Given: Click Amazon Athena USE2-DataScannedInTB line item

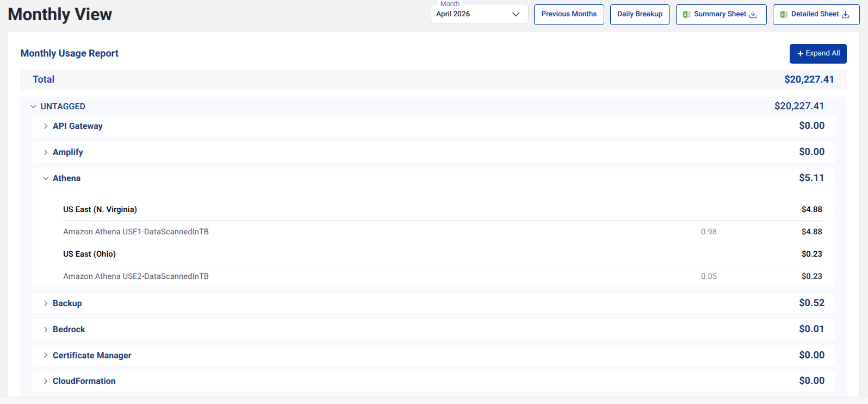Looking at the screenshot, I should tap(136, 276).
